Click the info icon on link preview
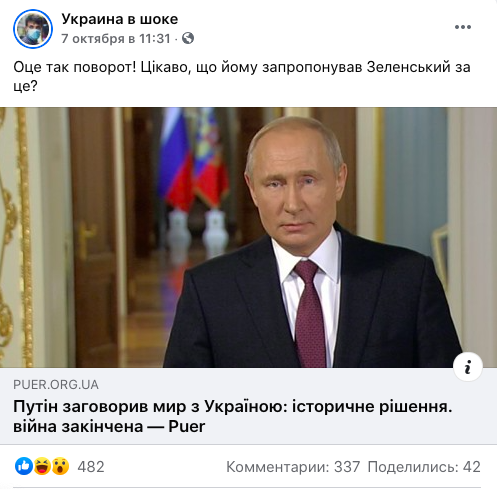 click(x=468, y=367)
